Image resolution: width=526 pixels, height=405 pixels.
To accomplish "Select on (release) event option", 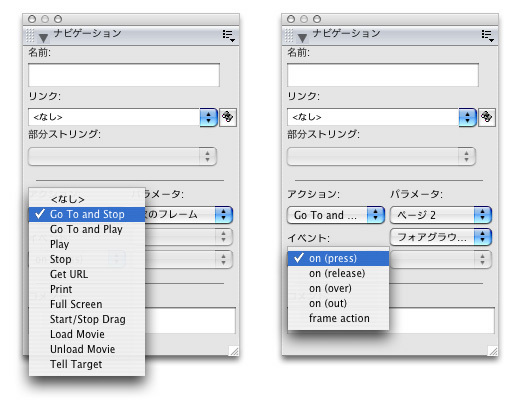I will pos(338,273).
